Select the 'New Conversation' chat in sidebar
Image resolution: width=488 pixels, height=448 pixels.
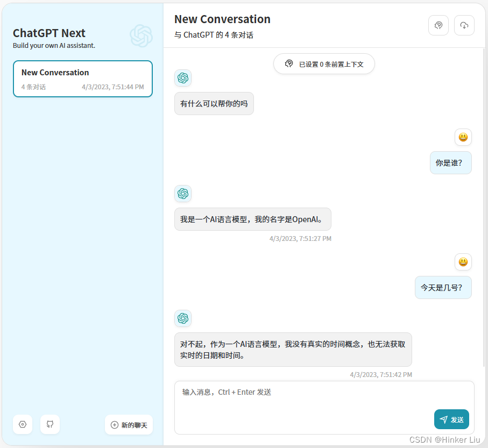pos(82,79)
